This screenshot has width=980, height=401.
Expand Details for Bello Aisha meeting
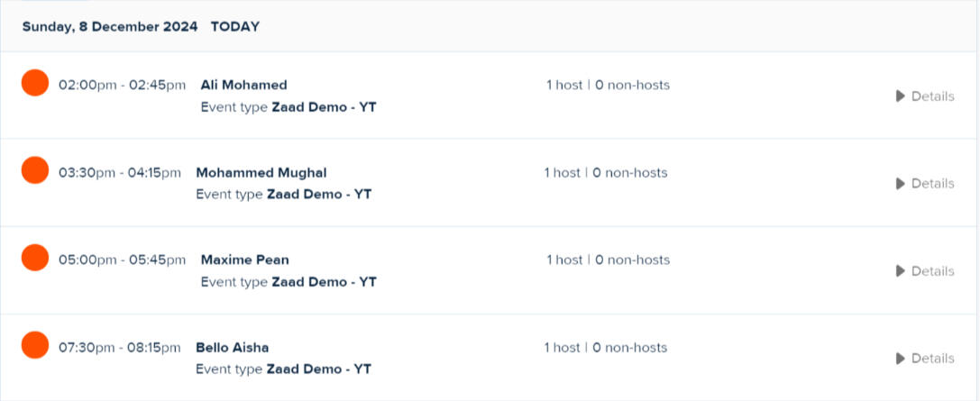point(925,359)
